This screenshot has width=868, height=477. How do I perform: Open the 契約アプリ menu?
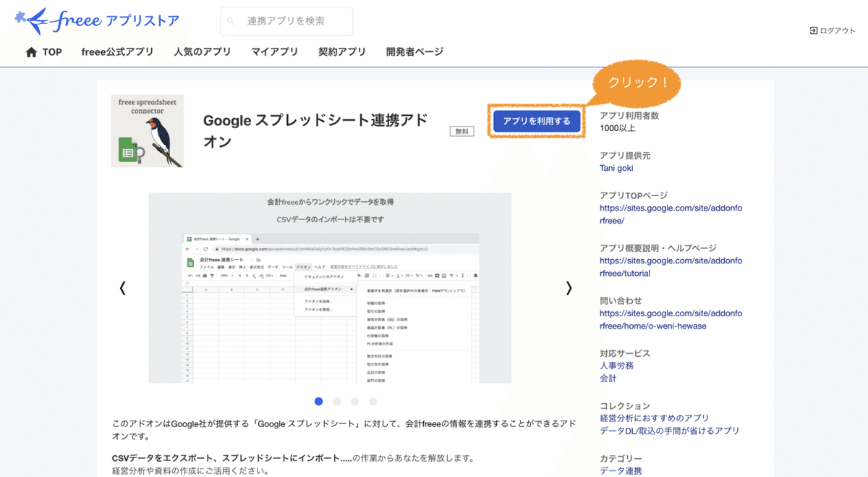(342, 52)
